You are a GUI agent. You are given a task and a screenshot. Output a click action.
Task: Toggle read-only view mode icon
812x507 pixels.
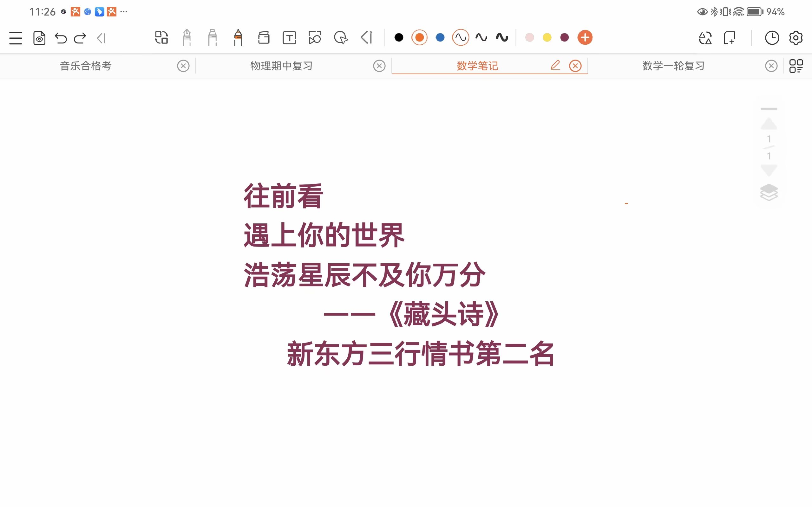coord(39,38)
